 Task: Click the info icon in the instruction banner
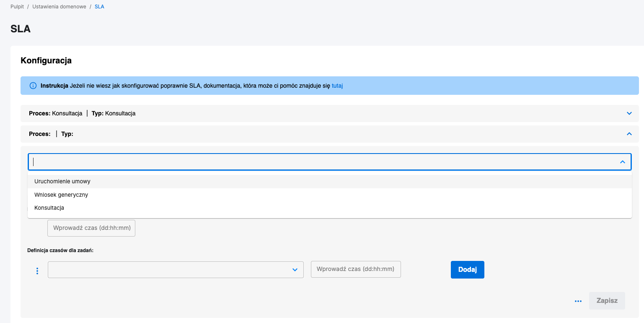33,86
